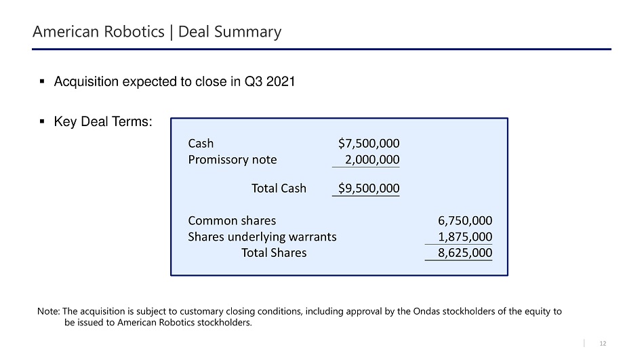Select the Shares underlying warrants label
This screenshot has width=644, height=362.
(x=262, y=237)
